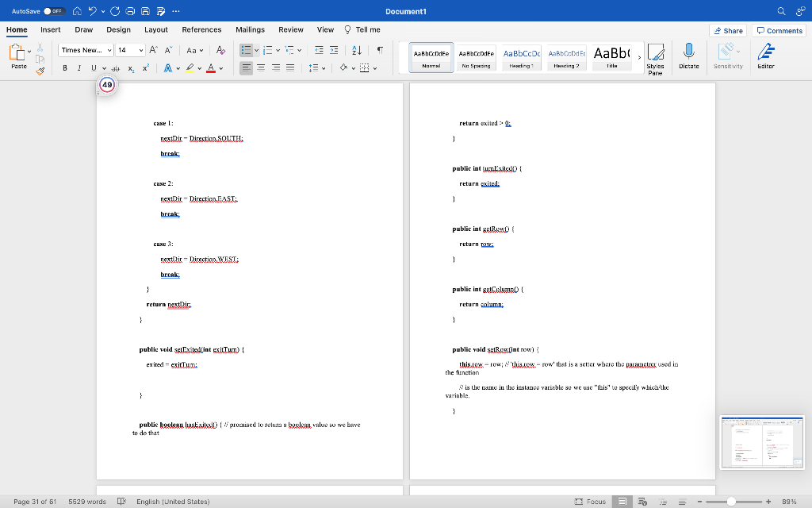The width and height of the screenshot is (812, 508).
Task: Open the Editor tool
Action: [766, 56]
